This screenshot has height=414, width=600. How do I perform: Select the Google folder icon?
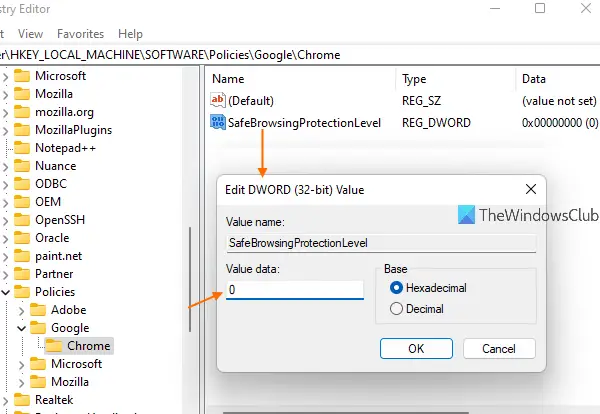(x=38, y=328)
